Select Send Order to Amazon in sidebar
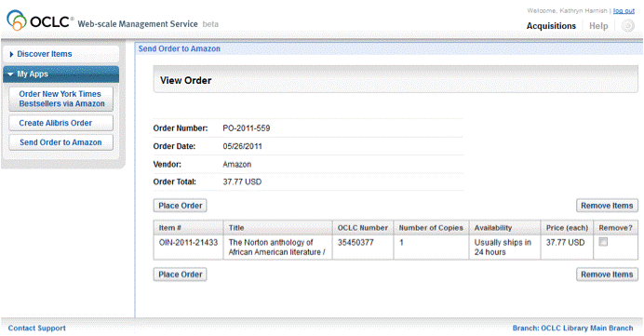Image resolution: width=644 pixels, height=336 pixels. [61, 142]
